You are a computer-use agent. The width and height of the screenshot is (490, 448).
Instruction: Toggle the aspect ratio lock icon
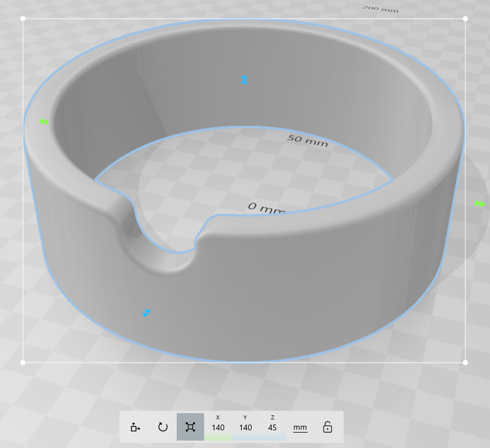[x=327, y=427]
